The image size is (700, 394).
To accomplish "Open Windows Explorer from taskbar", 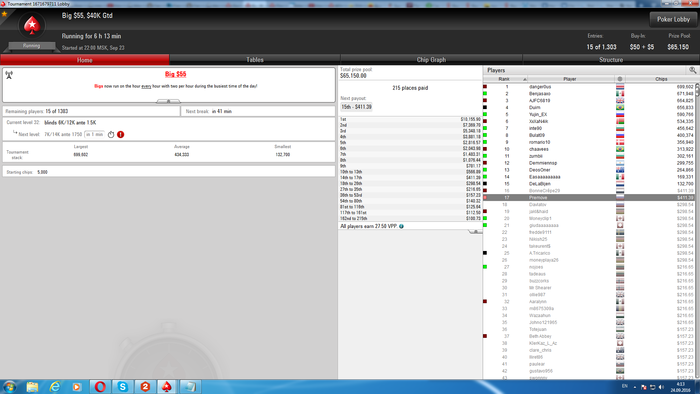I will pyautogui.click(x=32, y=387).
